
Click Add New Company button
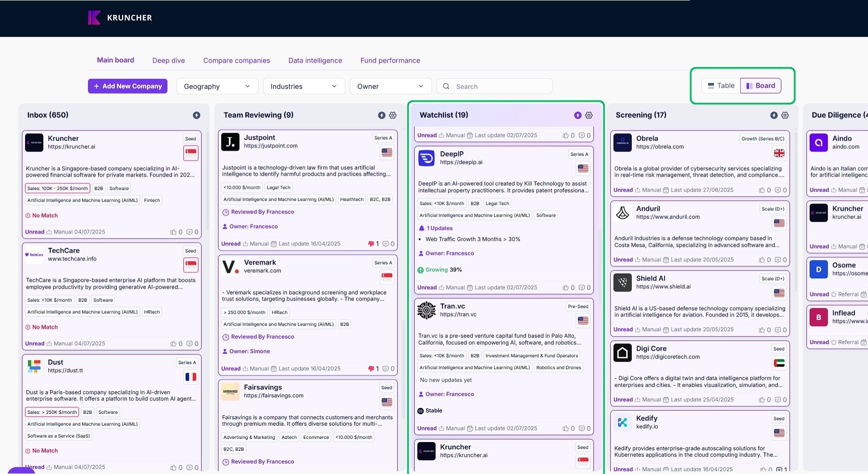tap(128, 86)
